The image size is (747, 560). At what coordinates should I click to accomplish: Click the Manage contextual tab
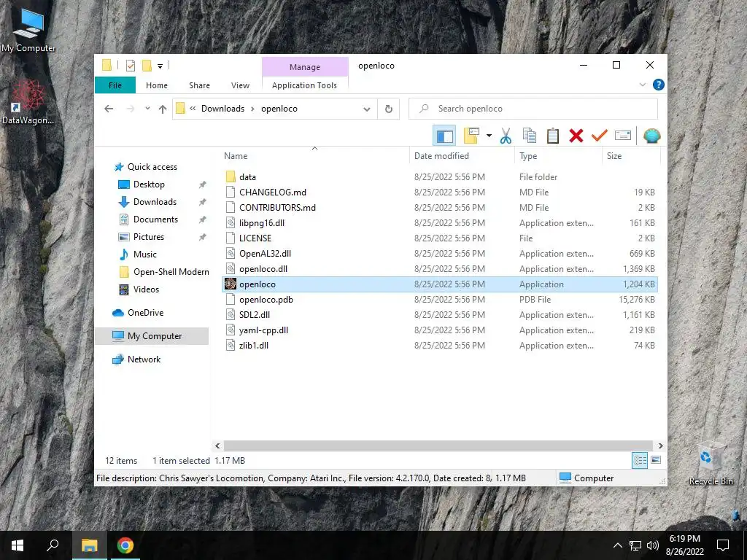[305, 67]
